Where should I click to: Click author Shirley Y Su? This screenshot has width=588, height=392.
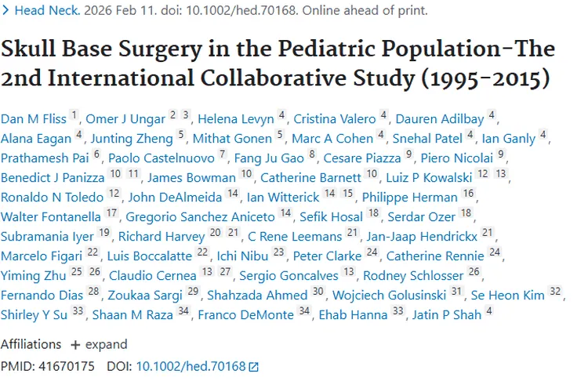pos(34,315)
